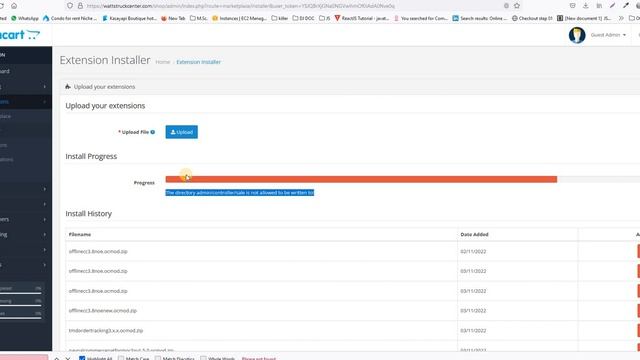The image size is (640, 360).
Task: Collapse the active Extensions sidebar menu
Action: pos(26,102)
